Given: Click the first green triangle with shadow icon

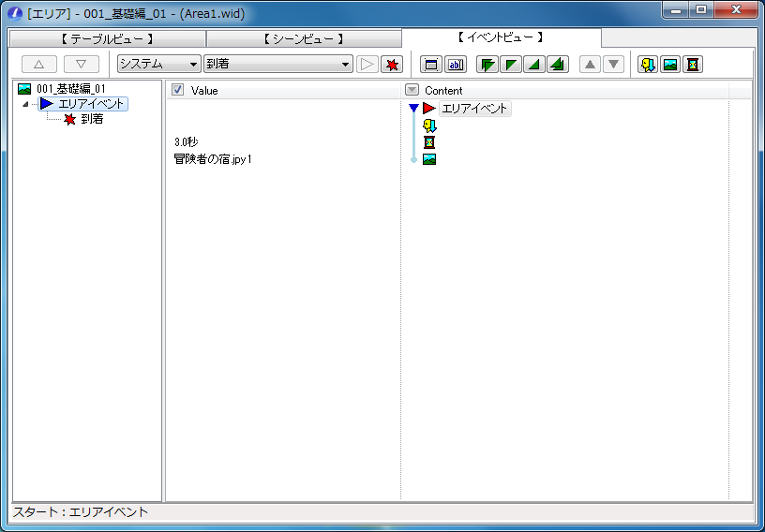Looking at the screenshot, I should (x=487, y=65).
